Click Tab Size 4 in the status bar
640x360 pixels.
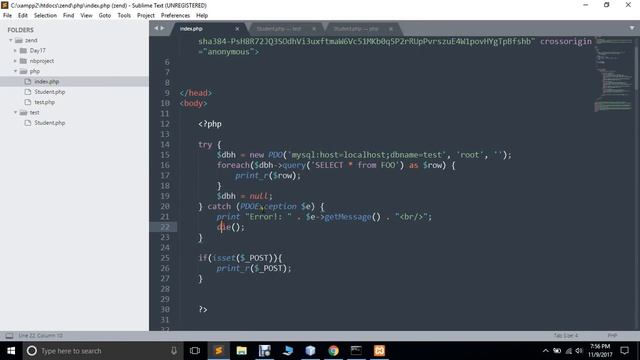566,336
